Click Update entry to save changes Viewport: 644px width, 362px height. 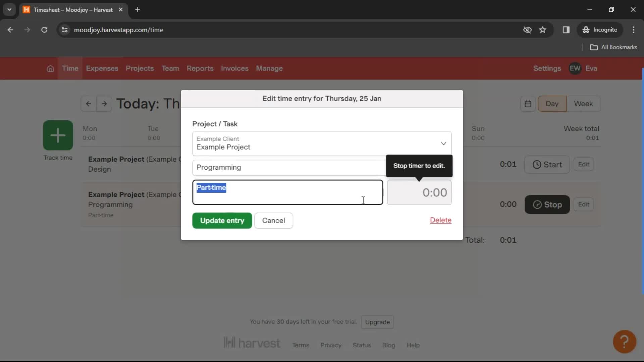point(222,221)
